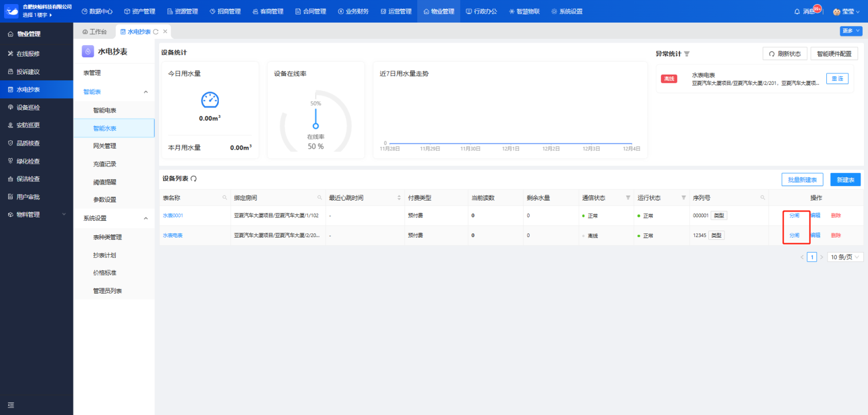The height and width of the screenshot is (415, 868).
Task: Open 资产管理 in the top menu
Action: pos(135,12)
